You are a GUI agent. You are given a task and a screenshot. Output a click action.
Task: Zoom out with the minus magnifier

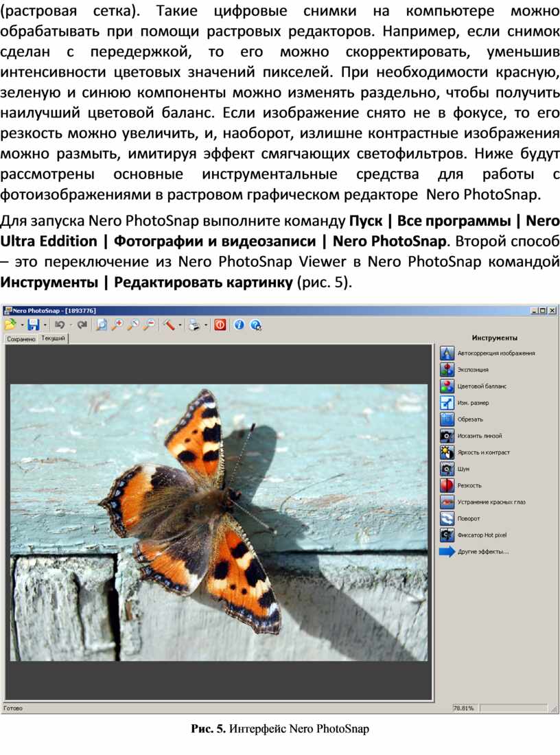point(148,325)
